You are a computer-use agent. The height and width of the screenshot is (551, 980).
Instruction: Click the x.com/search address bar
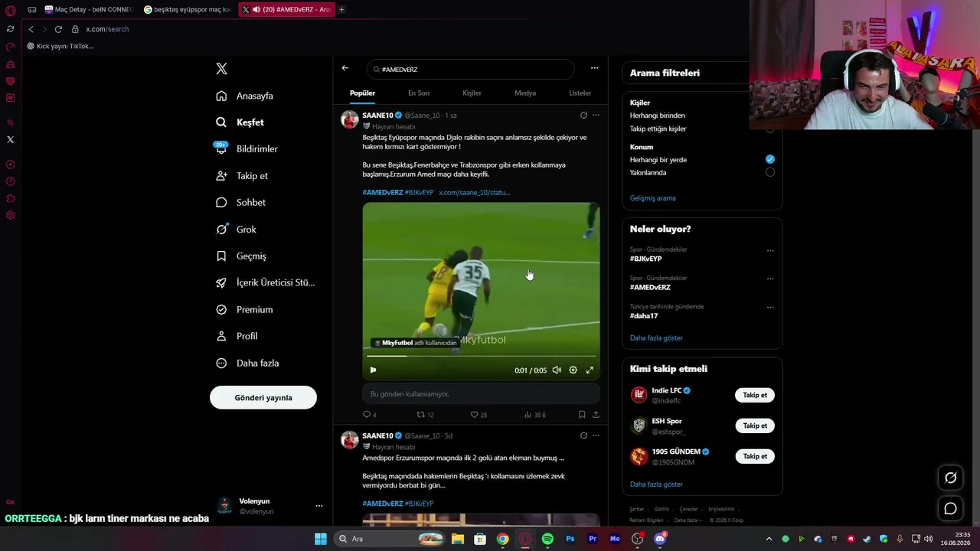pos(107,29)
